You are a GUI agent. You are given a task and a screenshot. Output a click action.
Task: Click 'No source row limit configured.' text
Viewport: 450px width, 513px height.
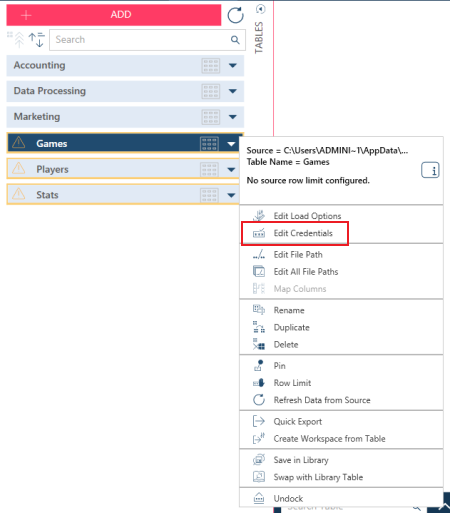pos(308,181)
